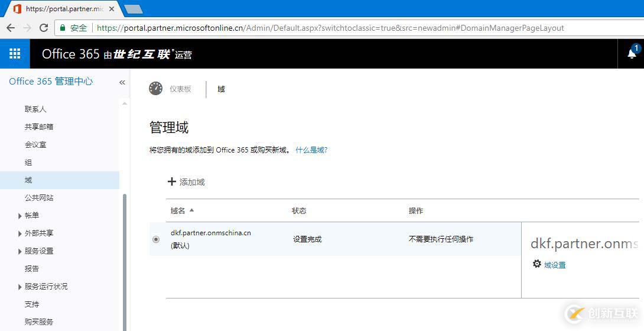Click the details pane dkf.partner heading
Screen dimensions: 644x331
click(584, 244)
